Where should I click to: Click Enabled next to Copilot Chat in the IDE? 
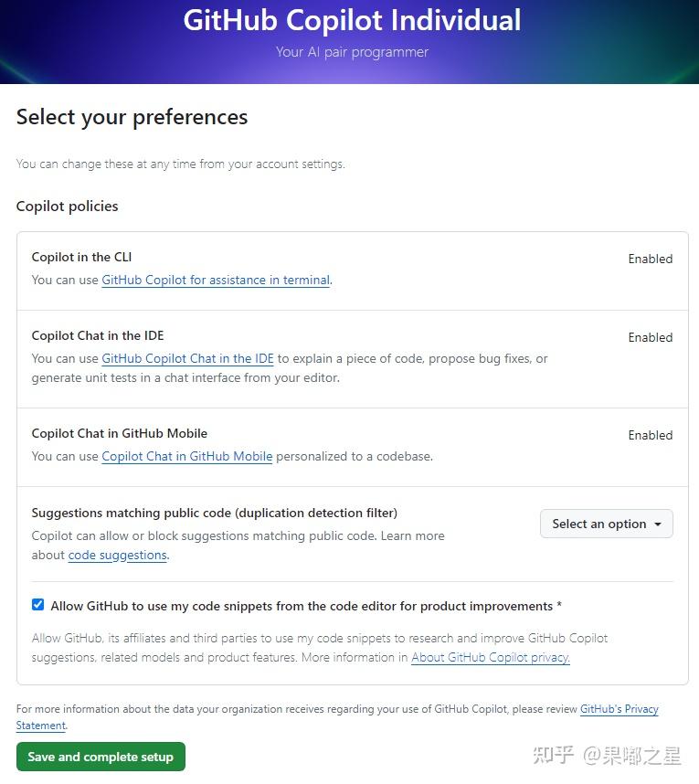(650, 337)
